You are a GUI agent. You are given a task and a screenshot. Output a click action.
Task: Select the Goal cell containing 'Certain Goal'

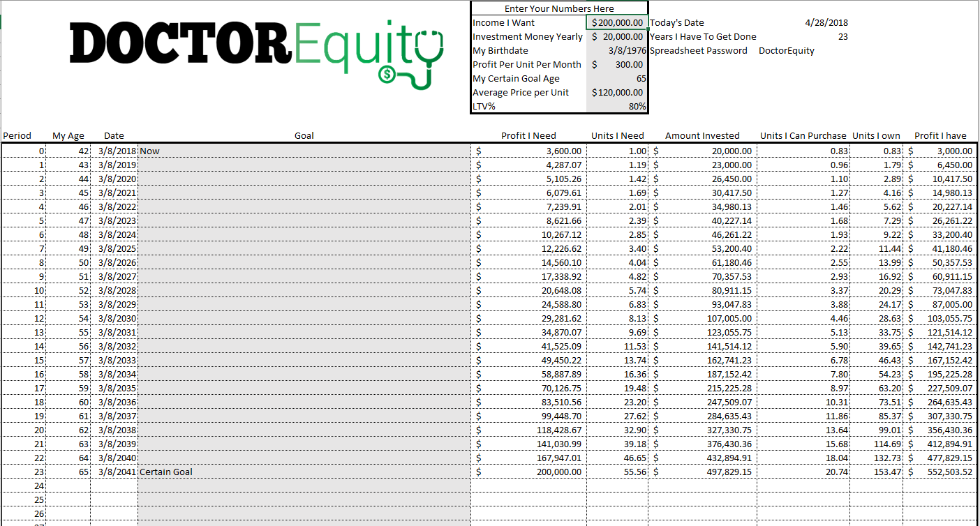tap(304, 472)
